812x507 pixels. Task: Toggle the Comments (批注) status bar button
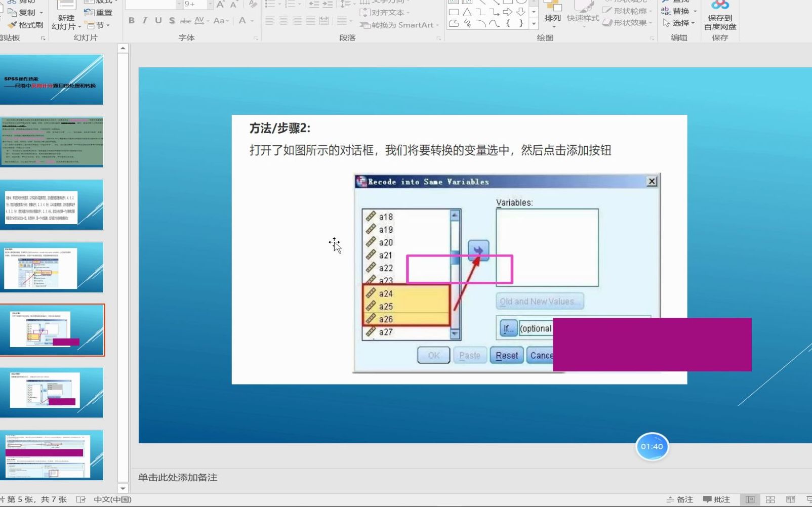pos(716,499)
